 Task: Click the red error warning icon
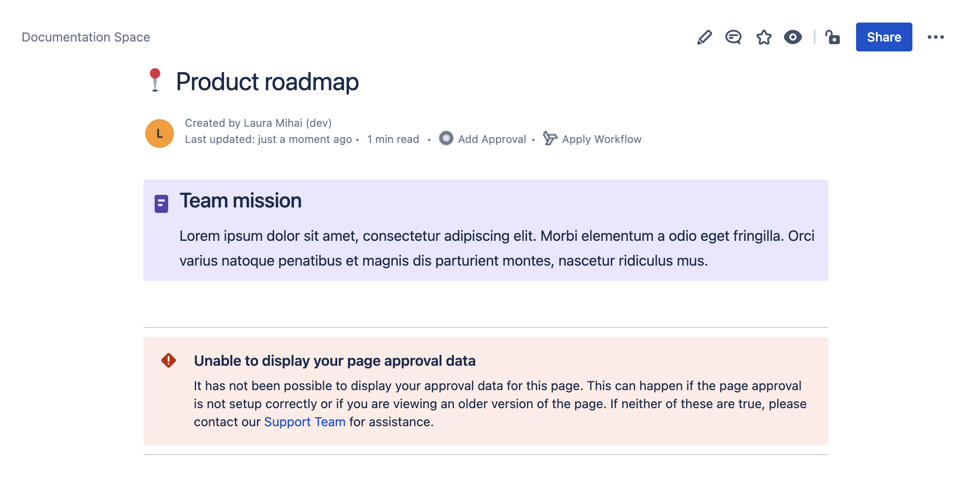169,360
